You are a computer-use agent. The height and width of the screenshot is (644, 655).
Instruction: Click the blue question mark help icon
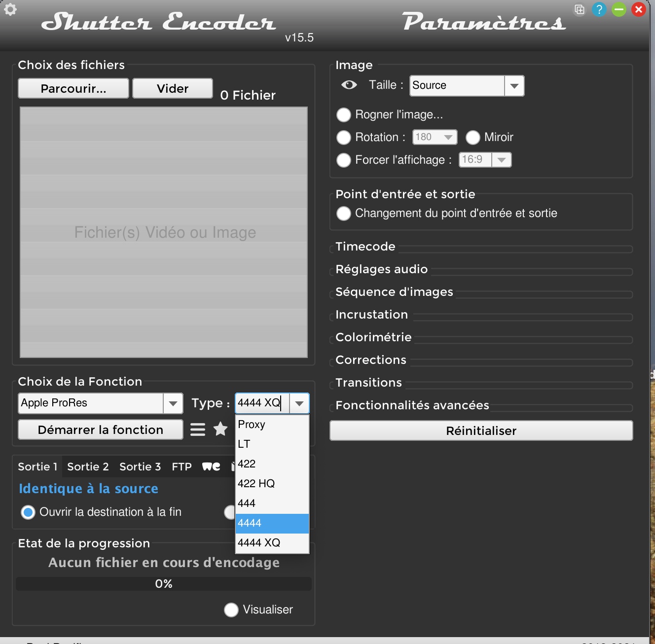[x=599, y=9]
